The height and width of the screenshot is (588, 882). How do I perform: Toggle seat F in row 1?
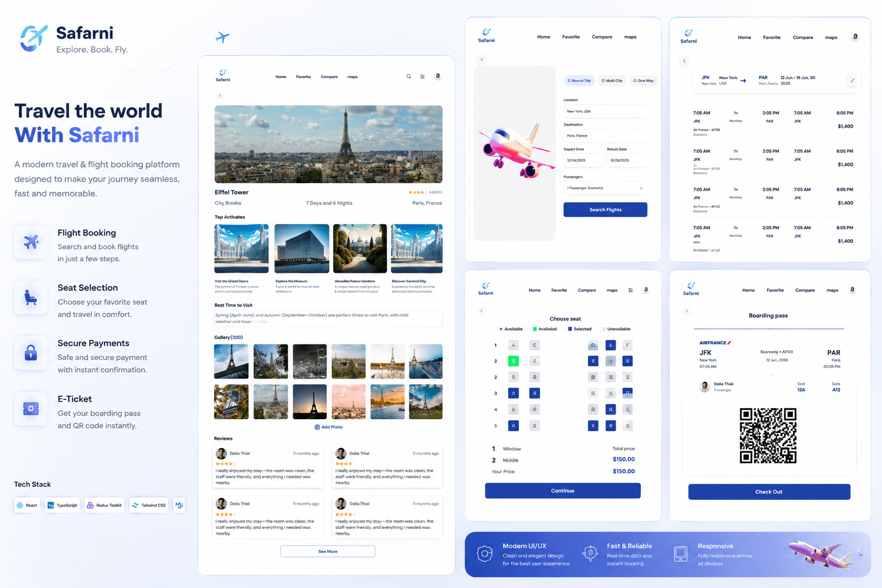pyautogui.click(x=628, y=345)
